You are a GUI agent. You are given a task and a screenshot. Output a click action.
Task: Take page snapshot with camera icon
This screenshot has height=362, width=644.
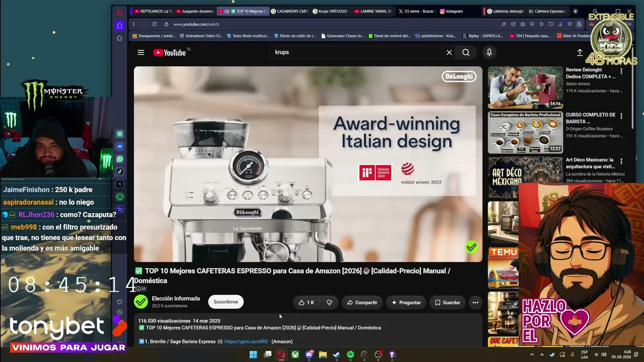coord(523,24)
